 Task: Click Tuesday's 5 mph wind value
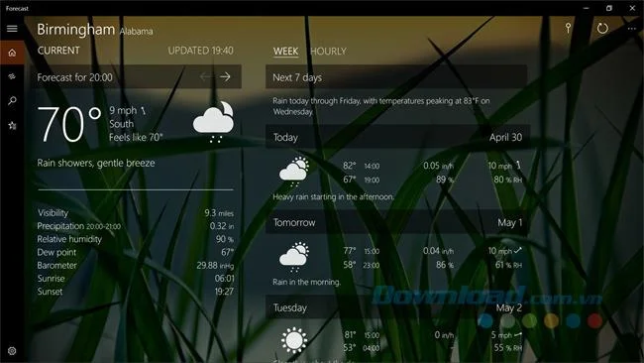click(x=501, y=334)
